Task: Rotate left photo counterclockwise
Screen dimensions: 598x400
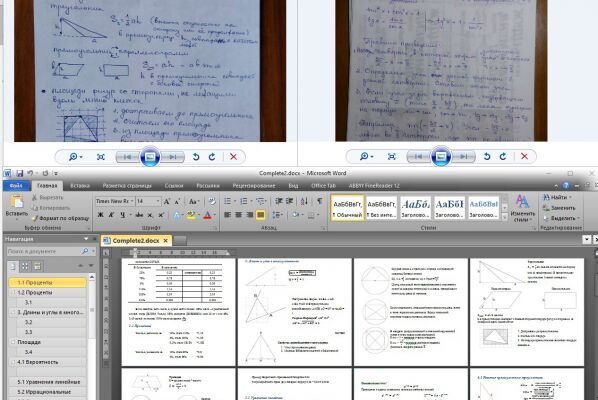Action: click(196, 157)
